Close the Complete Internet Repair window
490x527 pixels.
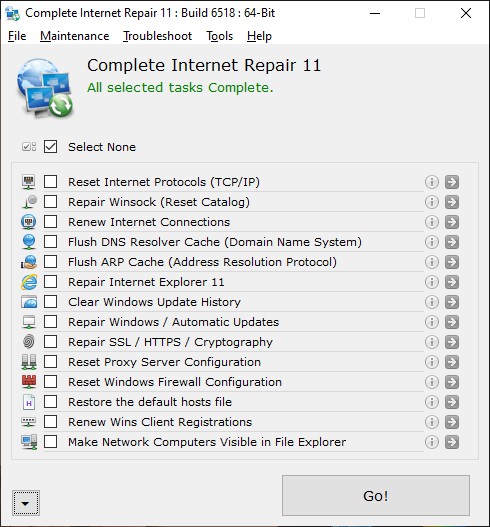tap(466, 13)
